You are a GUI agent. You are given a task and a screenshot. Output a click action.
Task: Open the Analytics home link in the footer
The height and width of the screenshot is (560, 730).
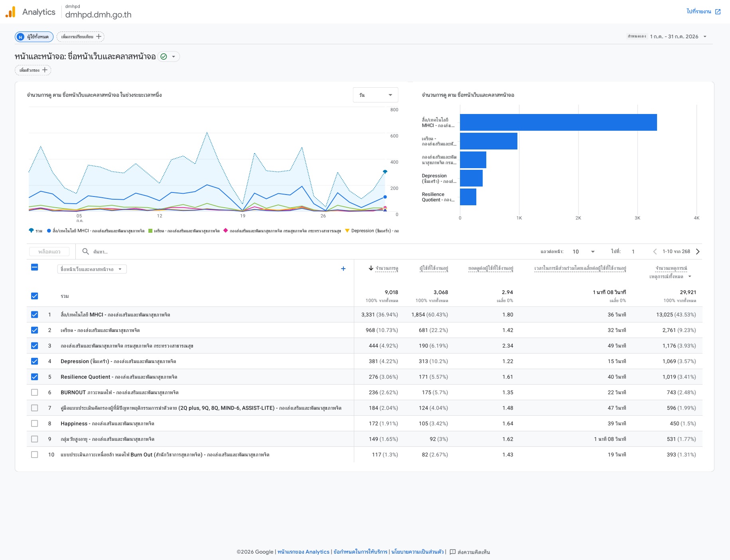pyautogui.click(x=303, y=552)
